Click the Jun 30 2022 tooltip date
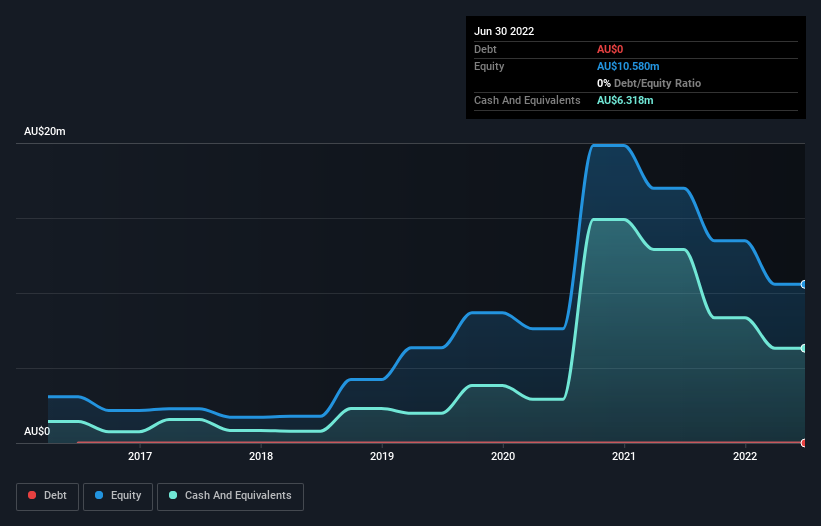Image resolution: width=821 pixels, height=526 pixels. click(504, 31)
